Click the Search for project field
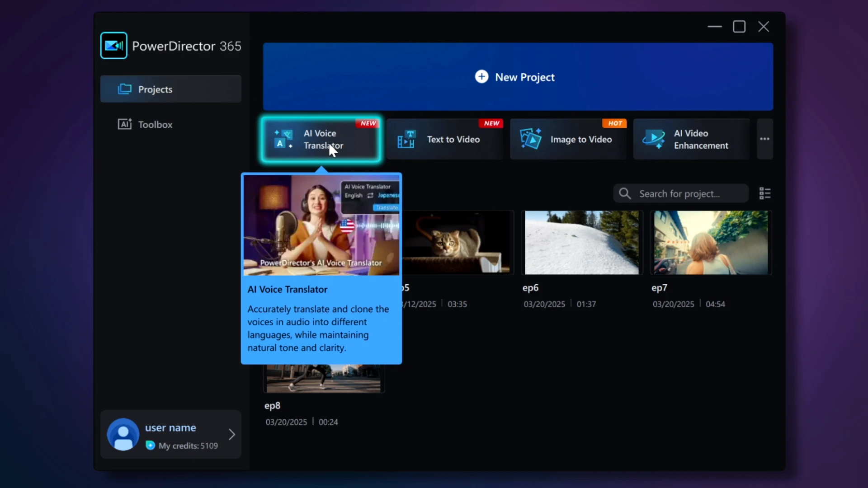 click(x=681, y=193)
